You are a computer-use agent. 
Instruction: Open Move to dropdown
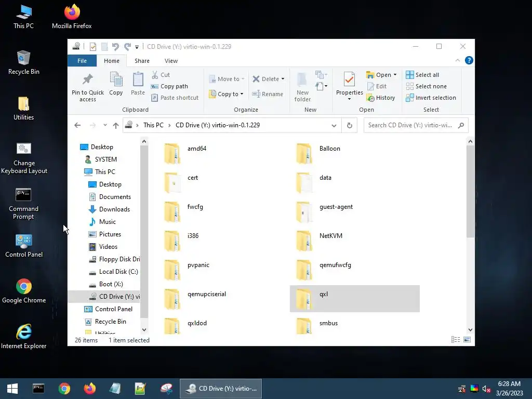[227, 79]
